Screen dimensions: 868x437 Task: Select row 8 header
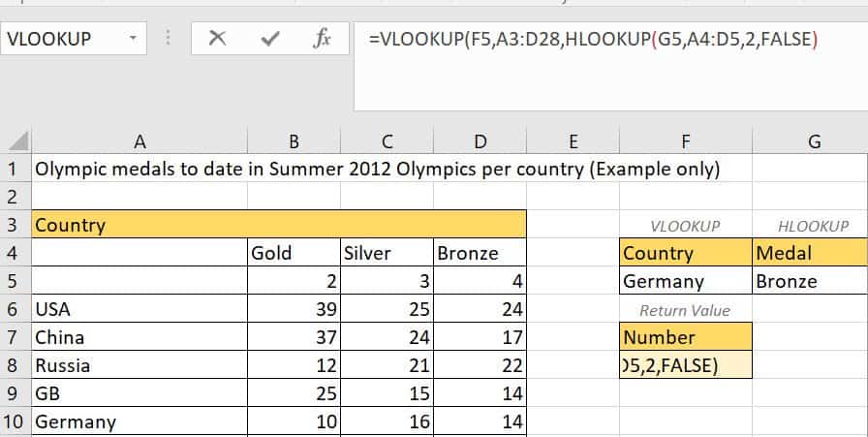point(14,366)
